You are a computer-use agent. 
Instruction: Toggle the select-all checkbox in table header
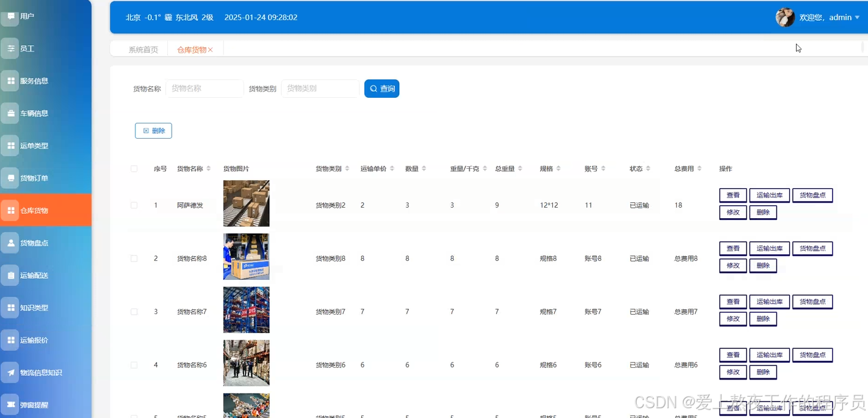(x=134, y=169)
